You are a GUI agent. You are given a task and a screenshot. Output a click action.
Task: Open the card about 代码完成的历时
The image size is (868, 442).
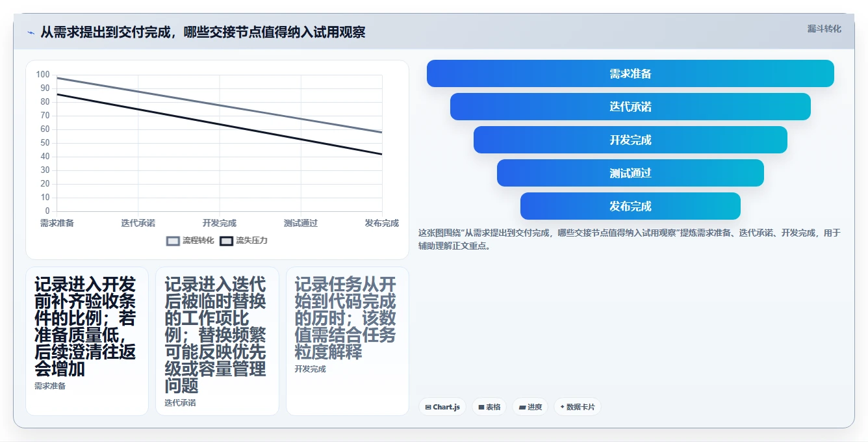tap(348, 341)
